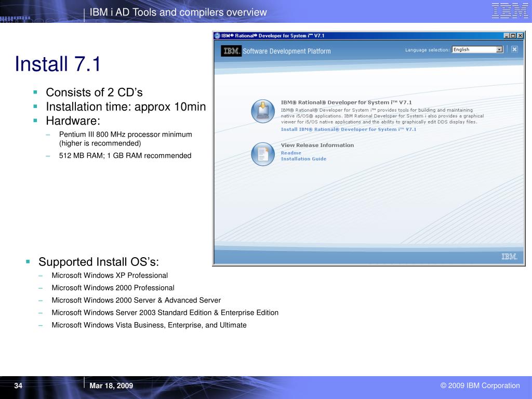Click 'Microsoft Windows 2000 Professional' item
Screen dimensions: 532x399
tap(113, 288)
